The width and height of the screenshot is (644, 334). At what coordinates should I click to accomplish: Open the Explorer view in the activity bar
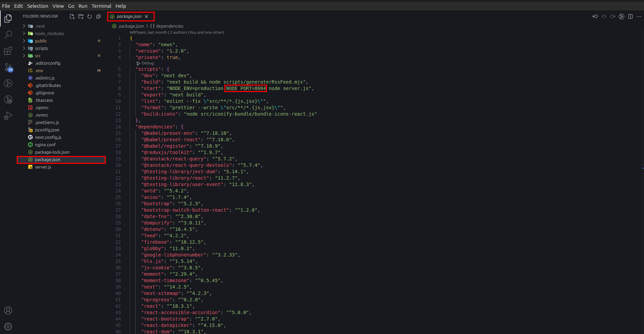(x=8, y=19)
